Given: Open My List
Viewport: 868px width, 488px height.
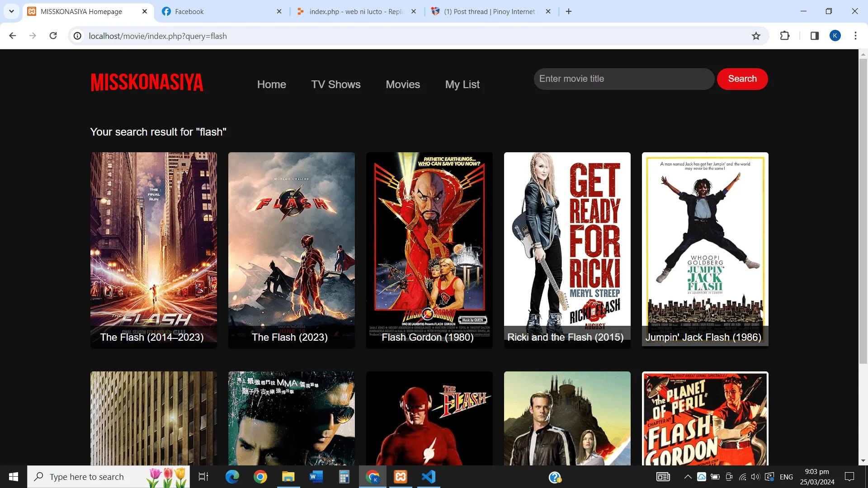Looking at the screenshot, I should coord(462,84).
